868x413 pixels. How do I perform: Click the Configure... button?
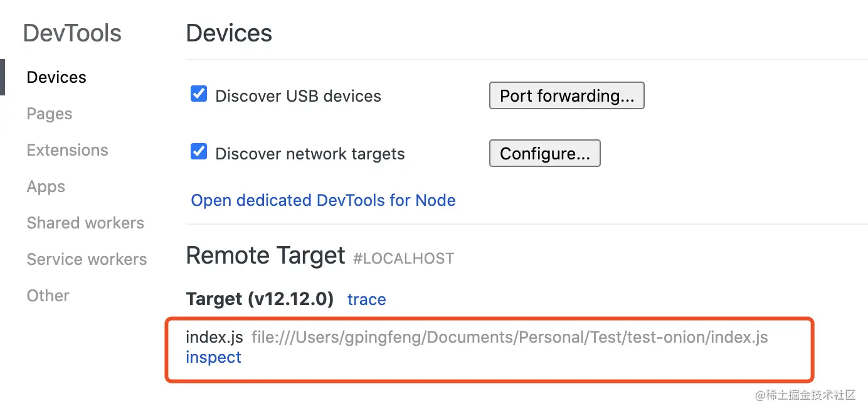545,153
